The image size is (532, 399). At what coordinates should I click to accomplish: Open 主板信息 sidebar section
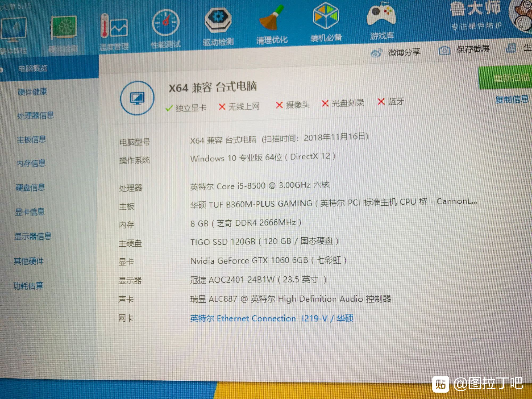pyautogui.click(x=31, y=139)
